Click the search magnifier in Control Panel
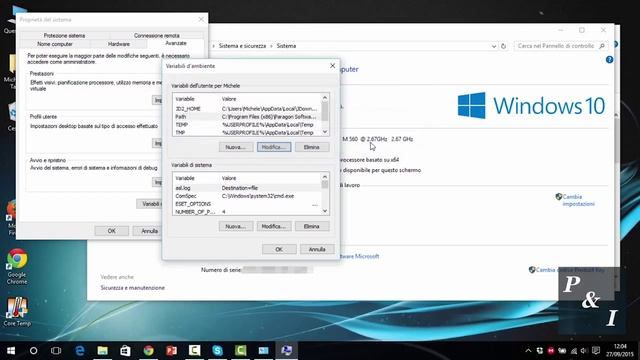Viewport: 640px width, 360px height. (x=602, y=46)
